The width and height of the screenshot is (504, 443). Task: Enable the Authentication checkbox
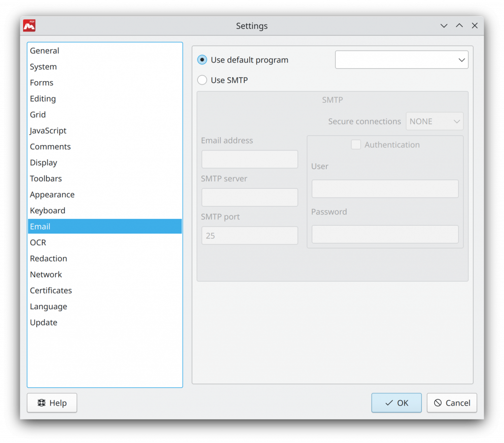click(356, 145)
